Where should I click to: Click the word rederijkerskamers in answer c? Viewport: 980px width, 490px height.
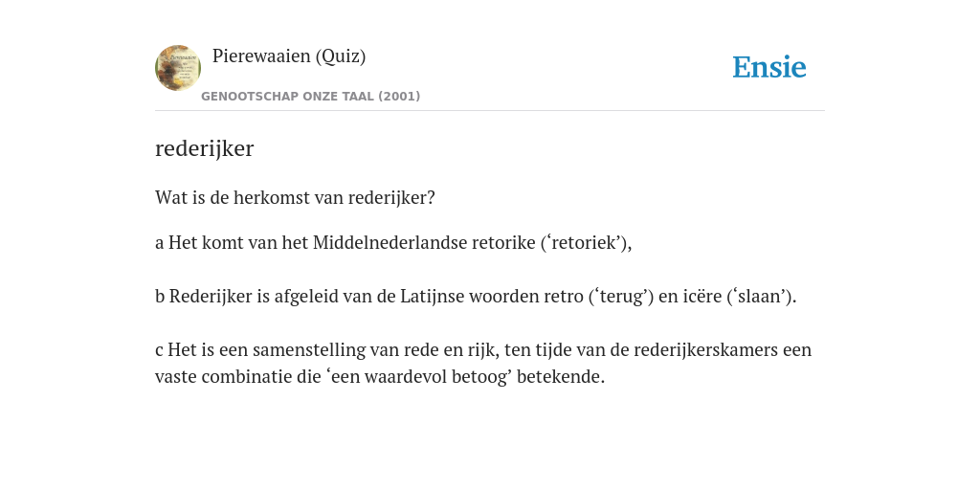[706, 350]
